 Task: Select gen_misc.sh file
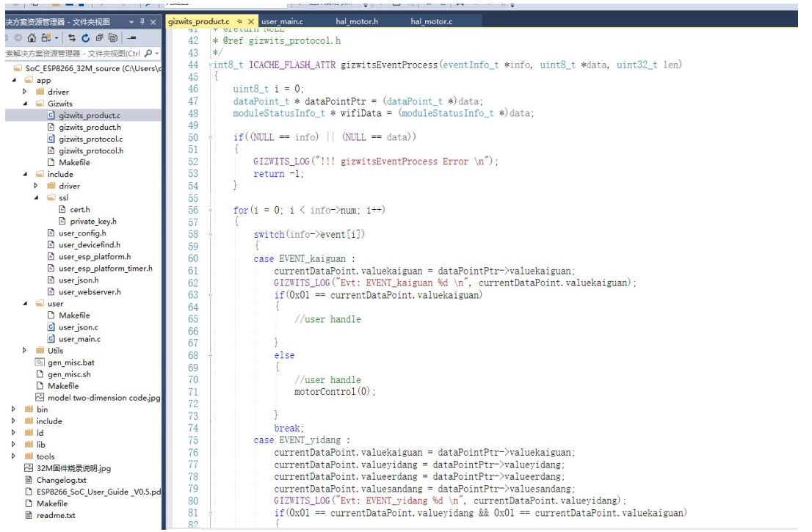point(69,375)
